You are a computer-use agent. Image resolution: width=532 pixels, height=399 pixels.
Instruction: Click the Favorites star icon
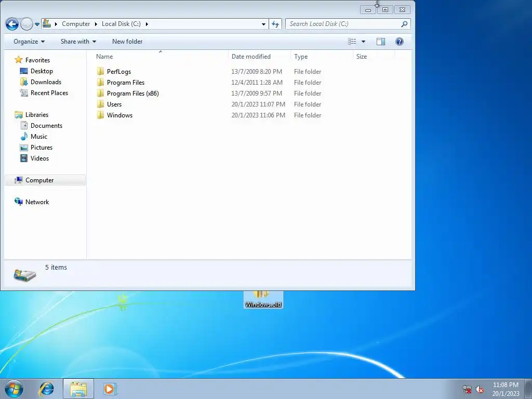click(x=19, y=60)
